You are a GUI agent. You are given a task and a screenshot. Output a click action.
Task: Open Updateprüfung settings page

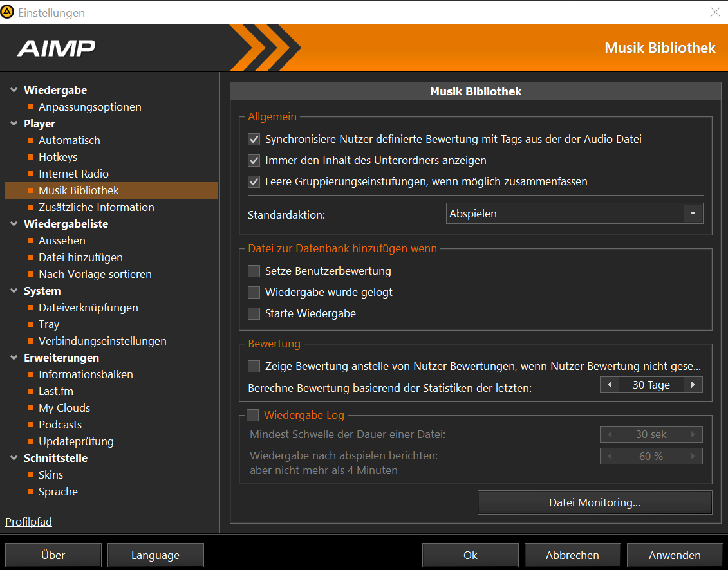click(x=76, y=441)
